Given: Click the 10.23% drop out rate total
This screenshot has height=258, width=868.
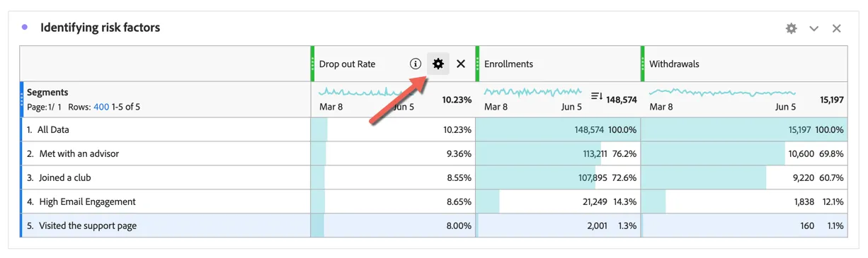Looking at the screenshot, I should pyautogui.click(x=457, y=100).
